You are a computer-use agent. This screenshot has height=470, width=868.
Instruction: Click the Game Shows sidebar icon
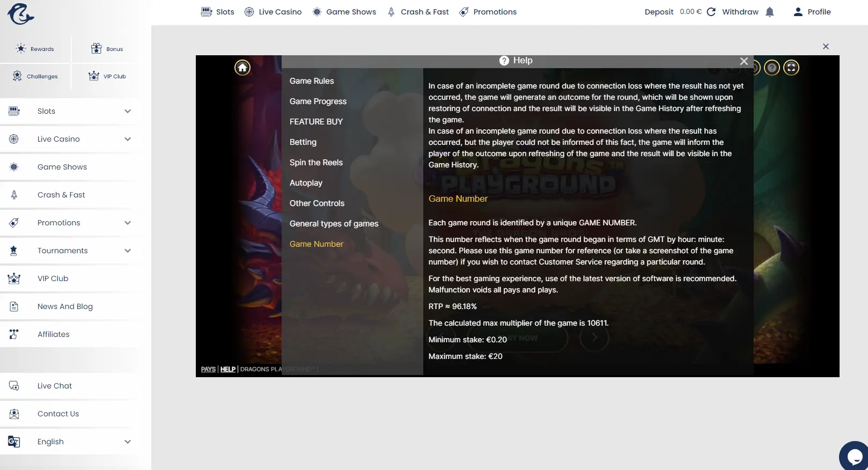tap(14, 167)
